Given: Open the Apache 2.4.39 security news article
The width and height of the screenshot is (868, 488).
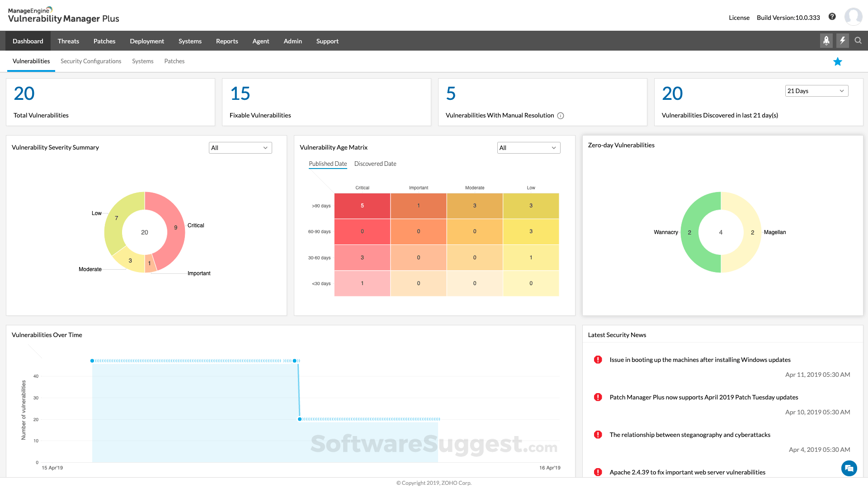Looking at the screenshot, I should tap(687, 472).
